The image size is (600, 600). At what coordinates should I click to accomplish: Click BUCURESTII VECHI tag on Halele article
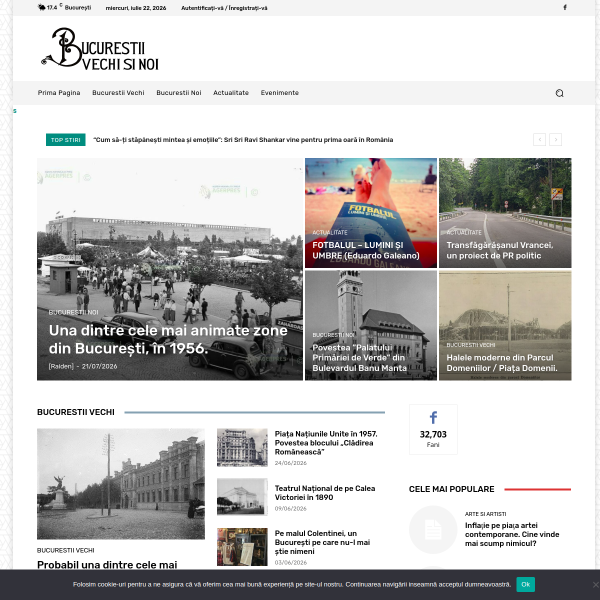(471, 345)
